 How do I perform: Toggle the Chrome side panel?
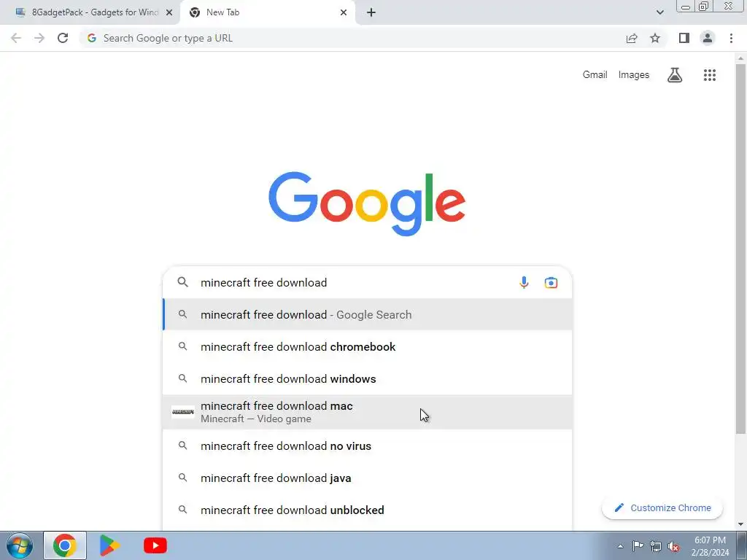(x=684, y=38)
